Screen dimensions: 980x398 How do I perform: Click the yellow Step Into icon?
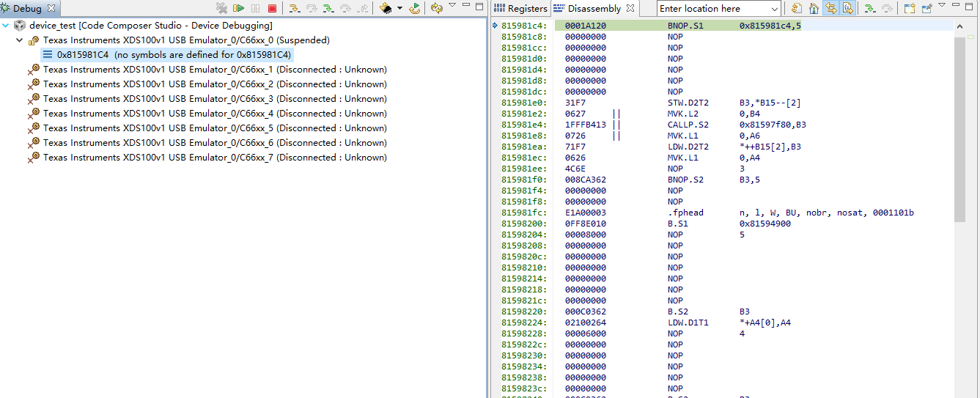[x=294, y=9]
